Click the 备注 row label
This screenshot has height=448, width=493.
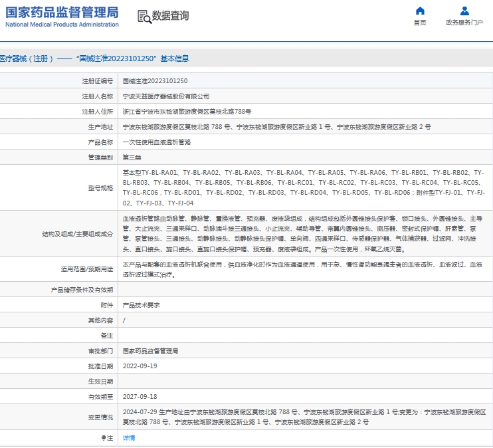click(107, 336)
